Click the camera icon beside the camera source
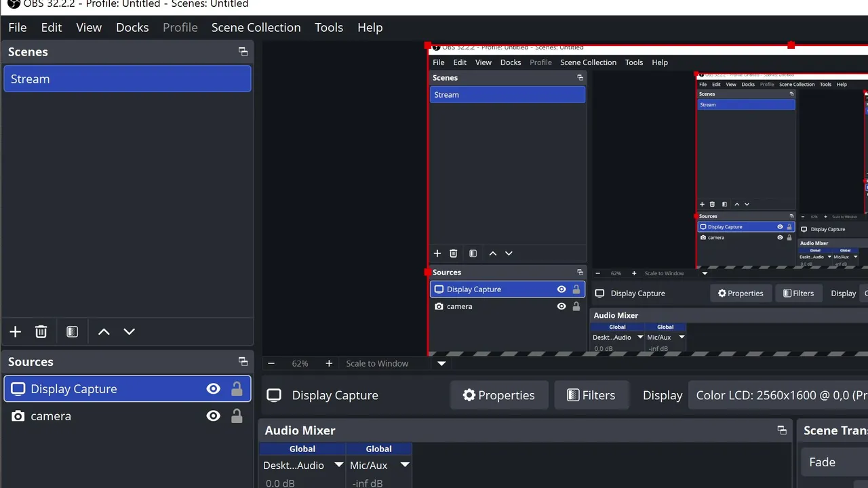Image resolution: width=868 pixels, height=488 pixels. (x=18, y=416)
